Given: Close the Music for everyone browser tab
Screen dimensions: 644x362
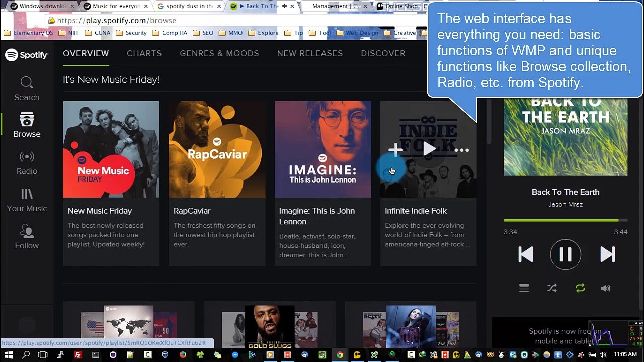Looking at the screenshot, I should (x=146, y=6).
